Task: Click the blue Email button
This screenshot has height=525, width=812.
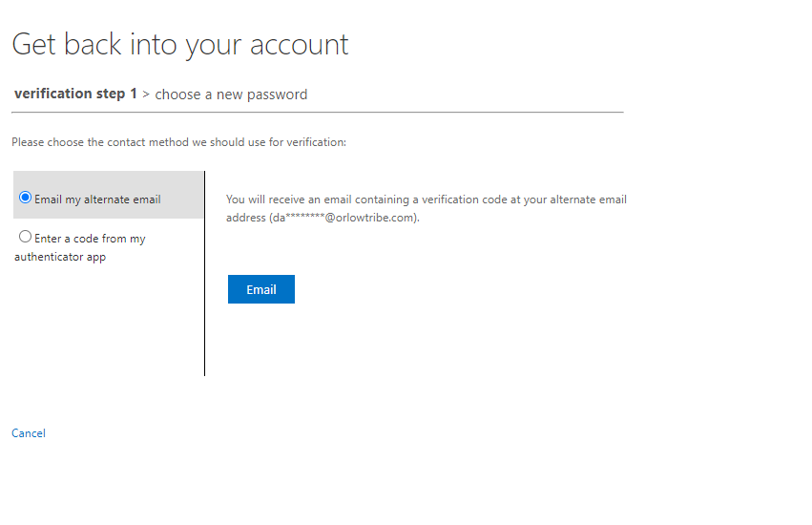Action: click(261, 289)
